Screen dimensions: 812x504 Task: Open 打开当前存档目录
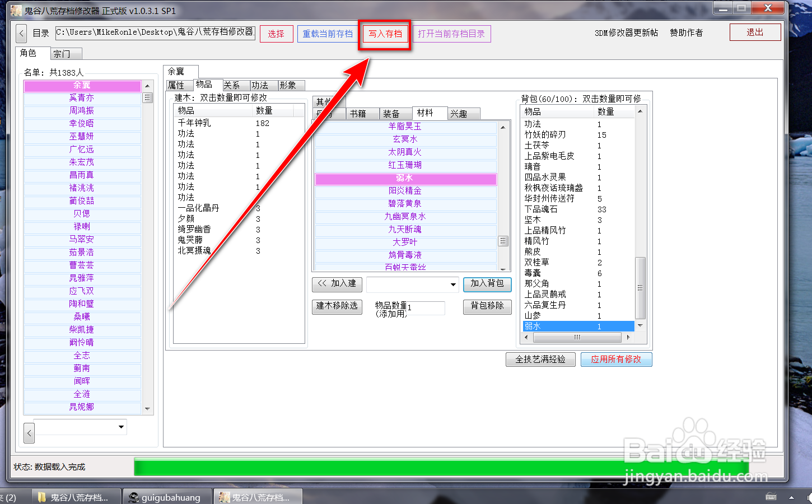click(x=451, y=34)
